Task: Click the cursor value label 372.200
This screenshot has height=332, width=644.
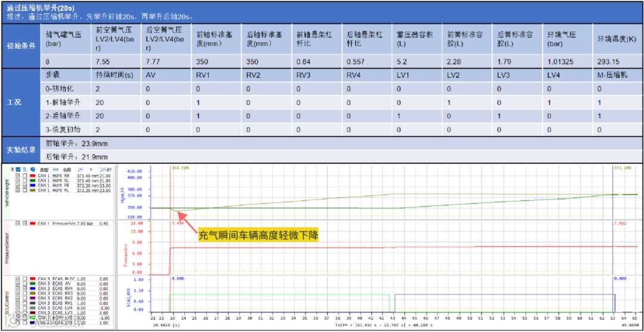Action: pyautogui.click(x=622, y=168)
